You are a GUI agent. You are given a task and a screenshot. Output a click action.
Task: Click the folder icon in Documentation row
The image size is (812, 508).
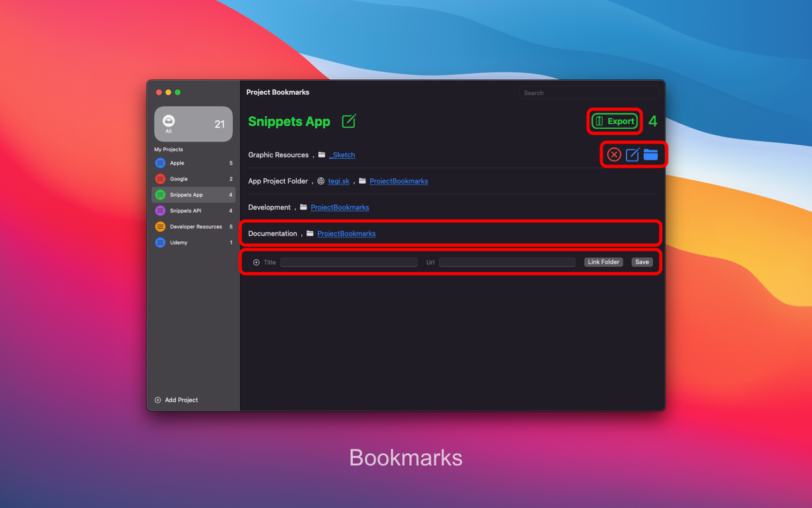(310, 234)
